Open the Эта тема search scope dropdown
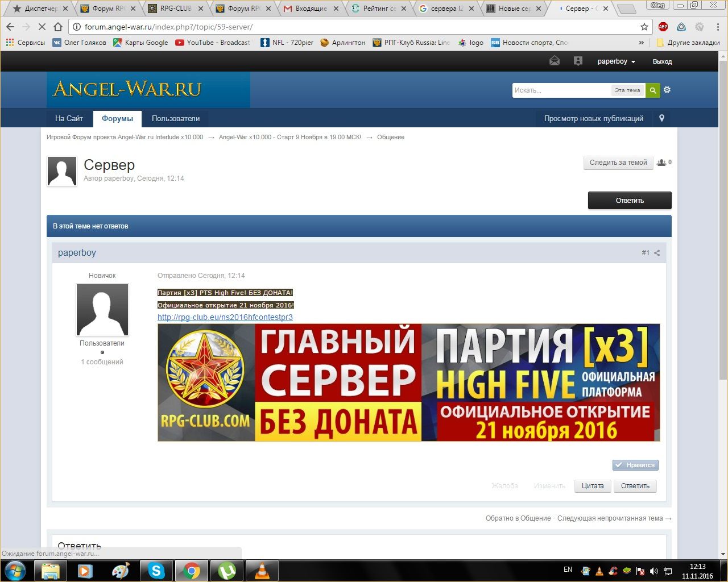 tap(627, 90)
